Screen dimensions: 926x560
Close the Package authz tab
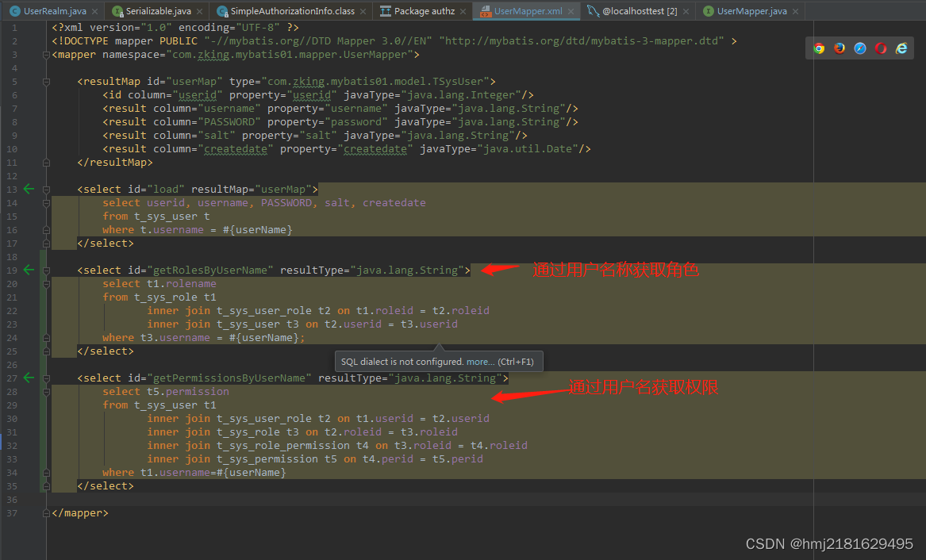point(463,11)
